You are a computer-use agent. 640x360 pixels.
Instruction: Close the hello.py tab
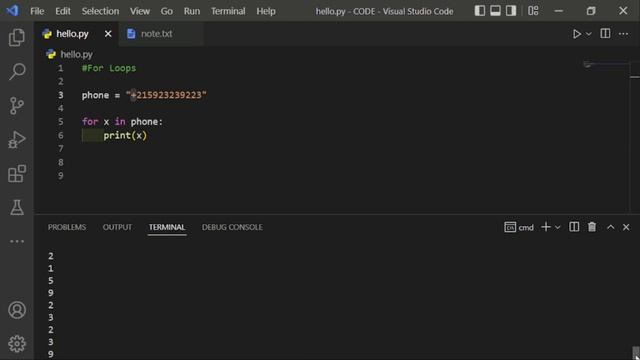[108, 34]
